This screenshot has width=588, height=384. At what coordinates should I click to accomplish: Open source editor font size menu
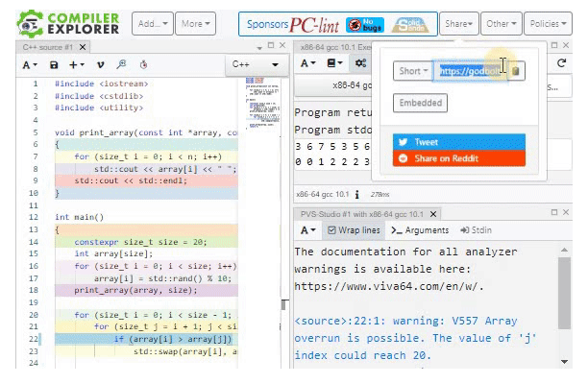coord(30,65)
